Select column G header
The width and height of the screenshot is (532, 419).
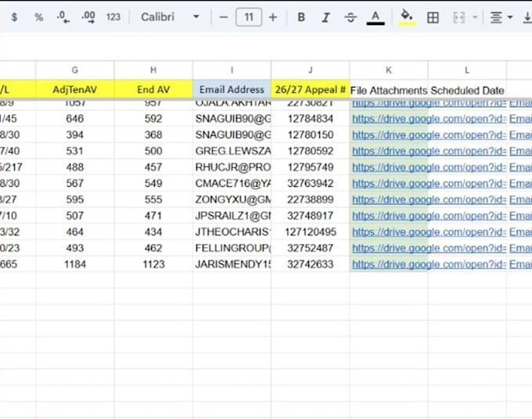(x=75, y=70)
